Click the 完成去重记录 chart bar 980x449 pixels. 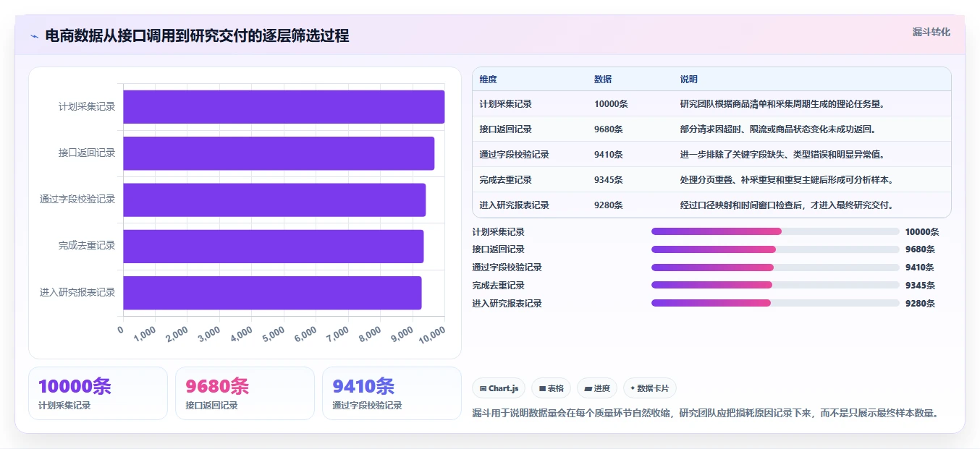pos(273,246)
